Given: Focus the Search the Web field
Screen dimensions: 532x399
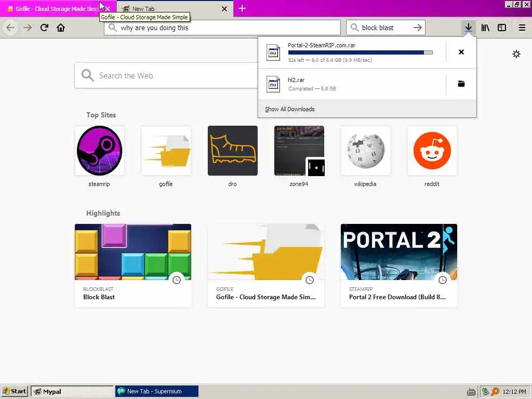Looking at the screenshot, I should point(166,75).
